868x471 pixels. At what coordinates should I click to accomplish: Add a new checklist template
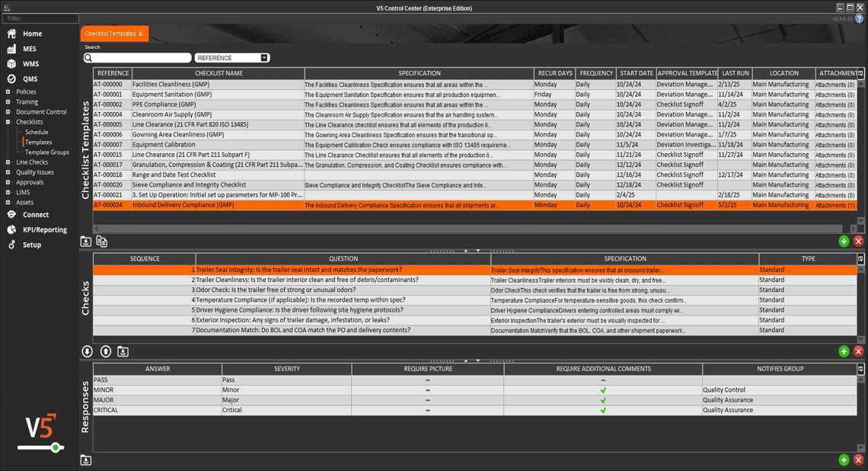(x=844, y=241)
